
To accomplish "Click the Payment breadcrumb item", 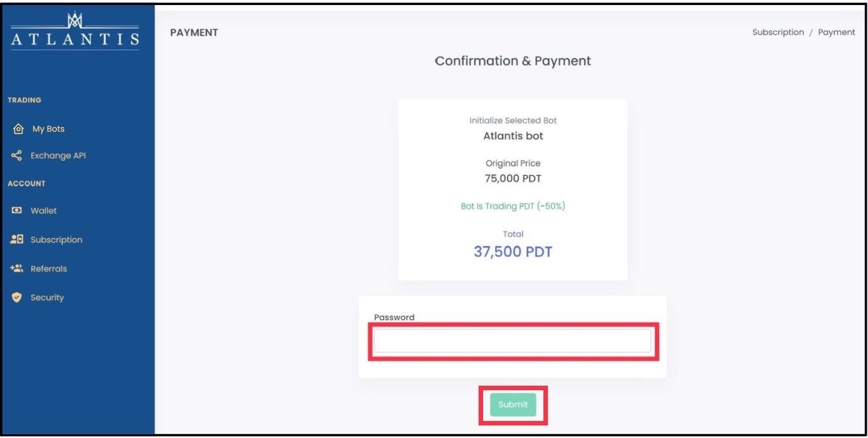I will click(x=837, y=32).
